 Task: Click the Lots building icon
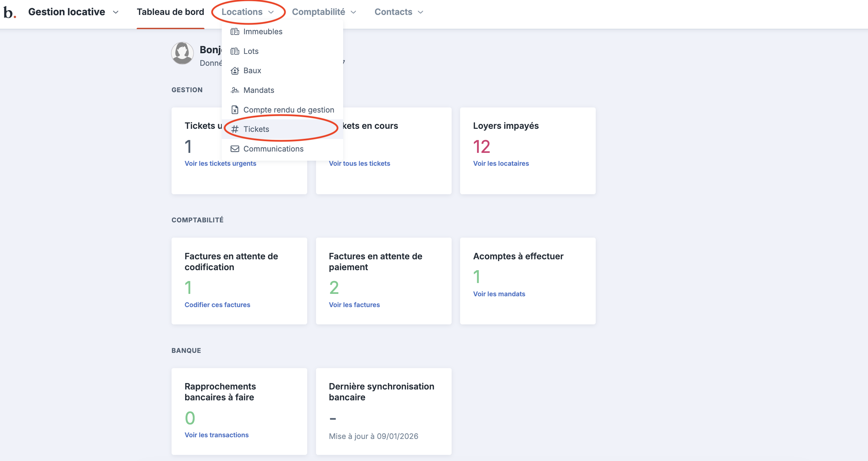click(x=235, y=51)
